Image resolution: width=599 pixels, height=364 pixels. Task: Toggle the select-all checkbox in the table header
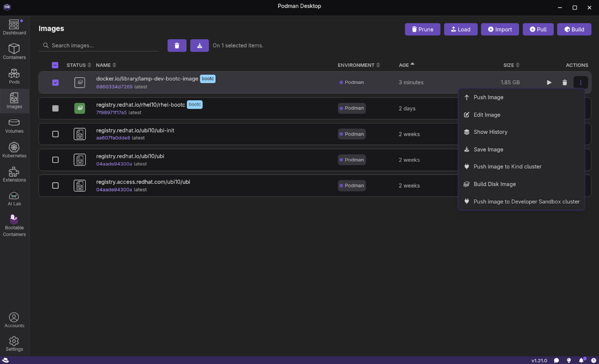(55, 65)
